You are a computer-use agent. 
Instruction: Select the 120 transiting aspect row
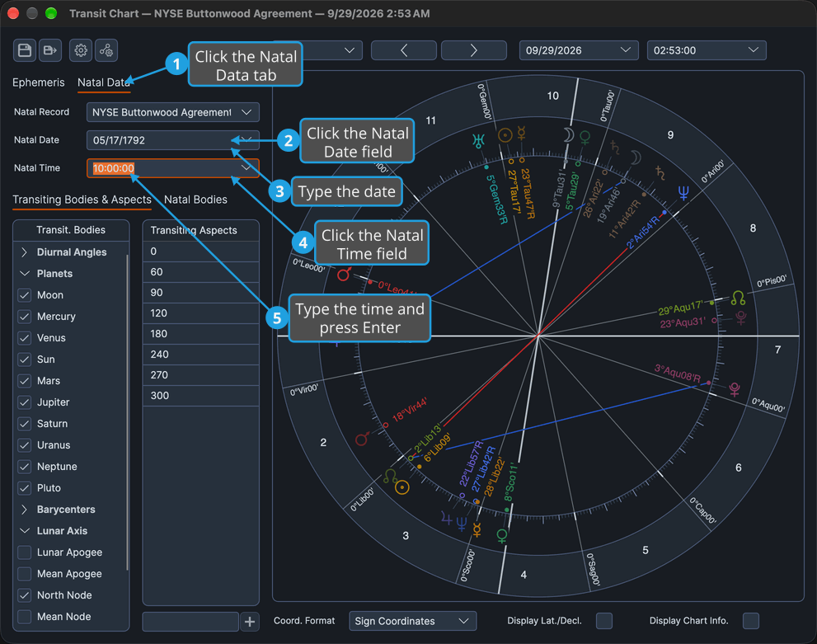[x=200, y=313]
